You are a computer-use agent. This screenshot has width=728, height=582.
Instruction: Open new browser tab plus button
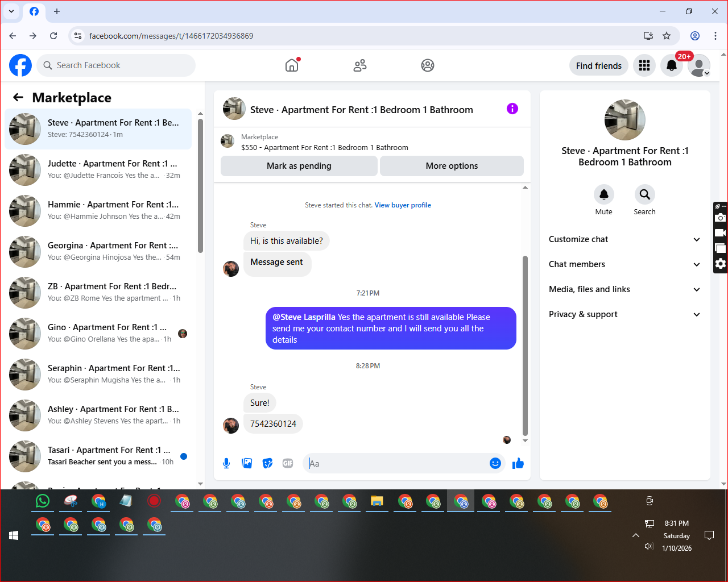click(x=57, y=11)
